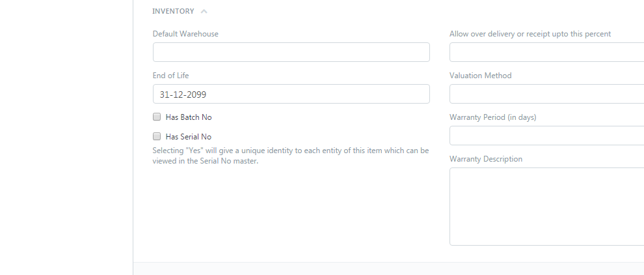Click the Default Warehouse field label
Image resolution: width=644 pixels, height=275 pixels.
[x=185, y=34]
